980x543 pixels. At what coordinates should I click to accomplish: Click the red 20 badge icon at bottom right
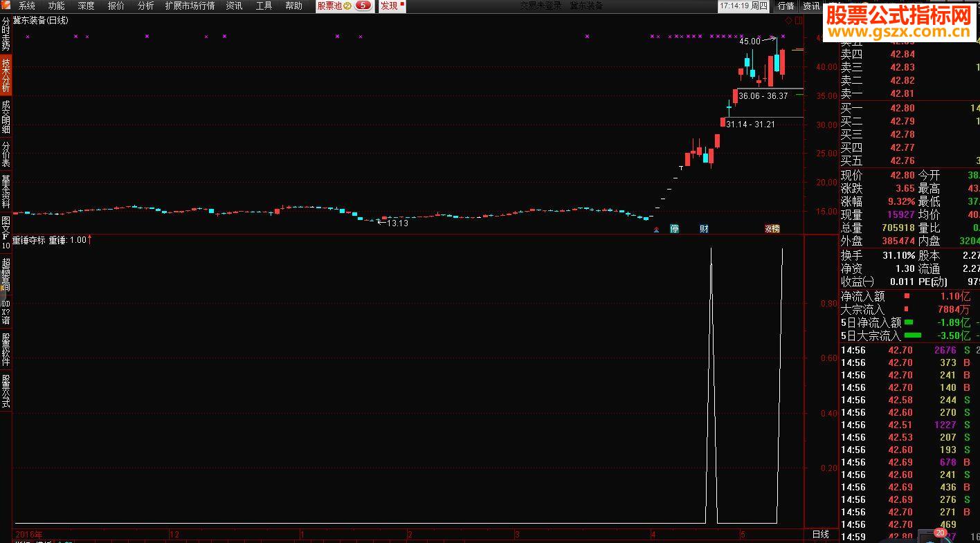[939, 533]
